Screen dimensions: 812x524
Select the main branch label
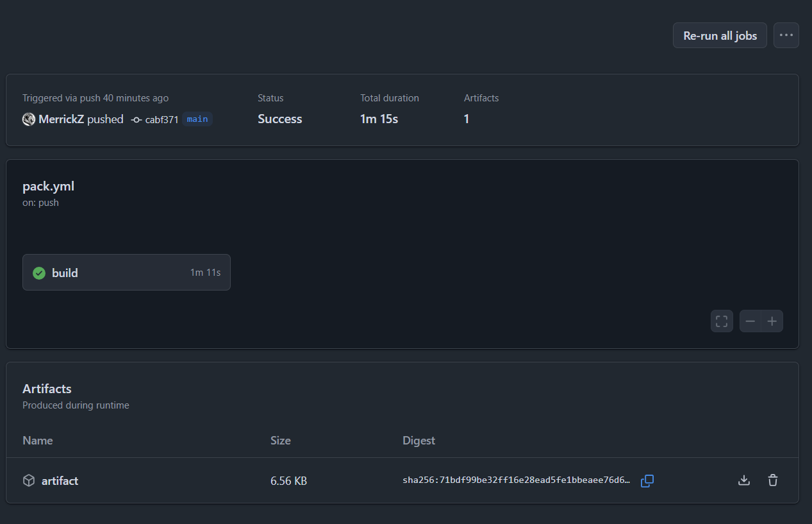(x=197, y=119)
